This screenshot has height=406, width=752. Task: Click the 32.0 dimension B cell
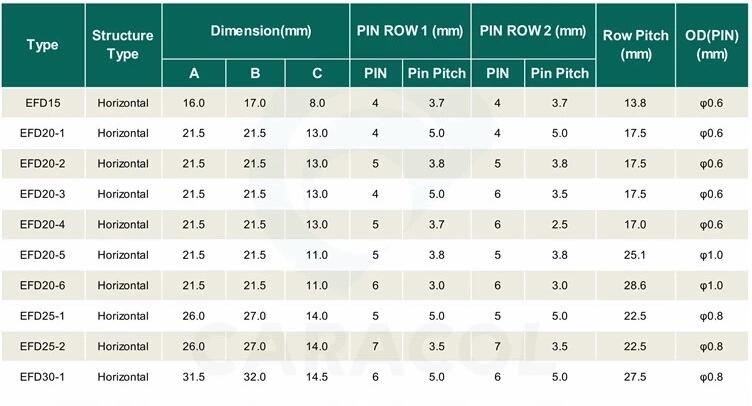pos(255,376)
